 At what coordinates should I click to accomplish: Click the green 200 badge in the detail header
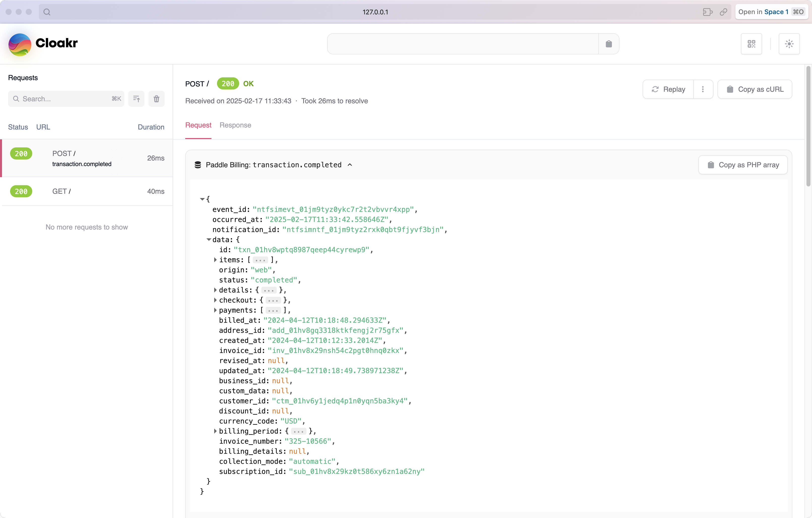[x=228, y=84]
